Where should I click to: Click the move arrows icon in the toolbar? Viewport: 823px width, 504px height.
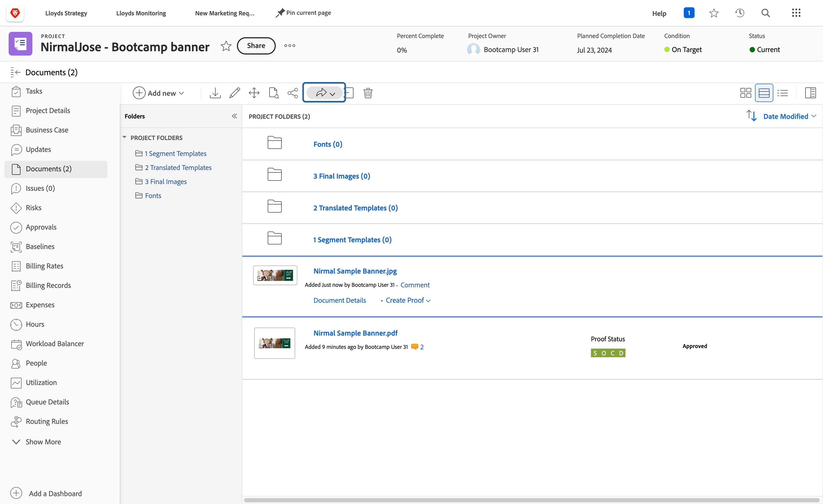[x=254, y=93]
